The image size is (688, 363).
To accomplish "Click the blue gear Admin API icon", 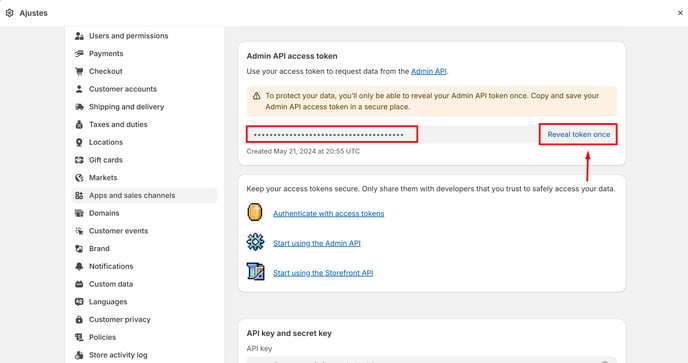I will 255,242.
